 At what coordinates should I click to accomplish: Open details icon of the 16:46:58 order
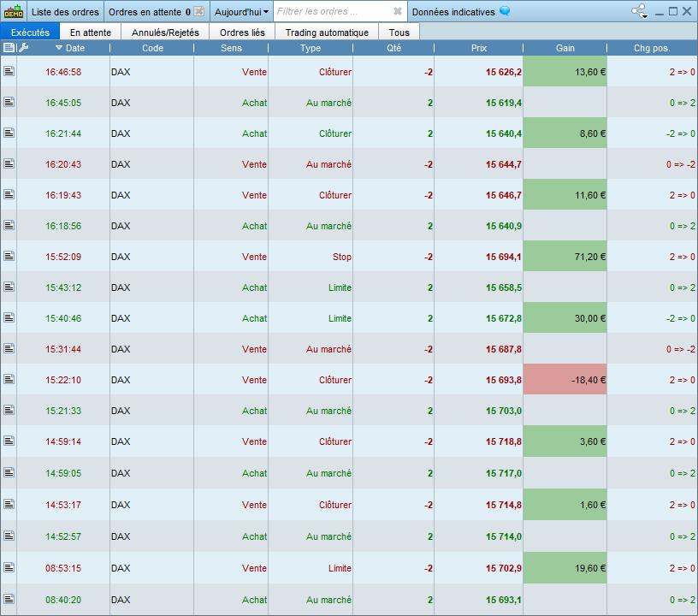(x=9, y=71)
